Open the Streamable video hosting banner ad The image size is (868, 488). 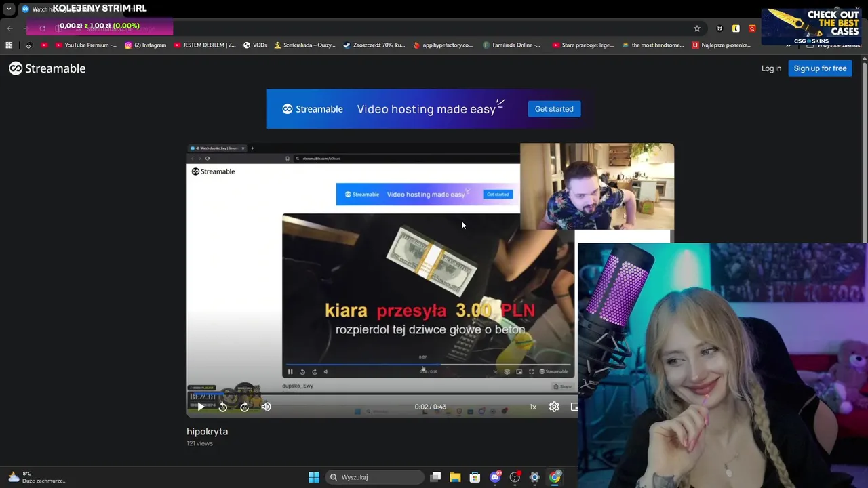click(430, 109)
